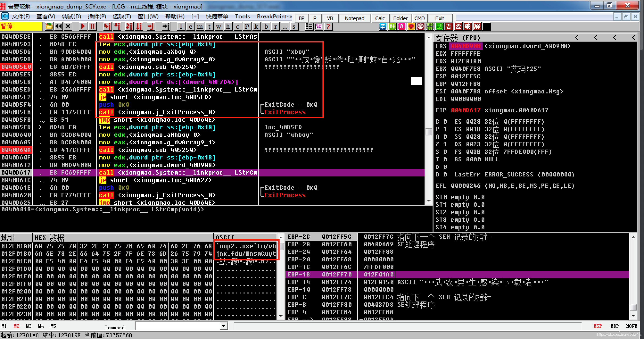Open the 插件(P) plugins menu
The image size is (644, 339).
[x=97, y=17]
